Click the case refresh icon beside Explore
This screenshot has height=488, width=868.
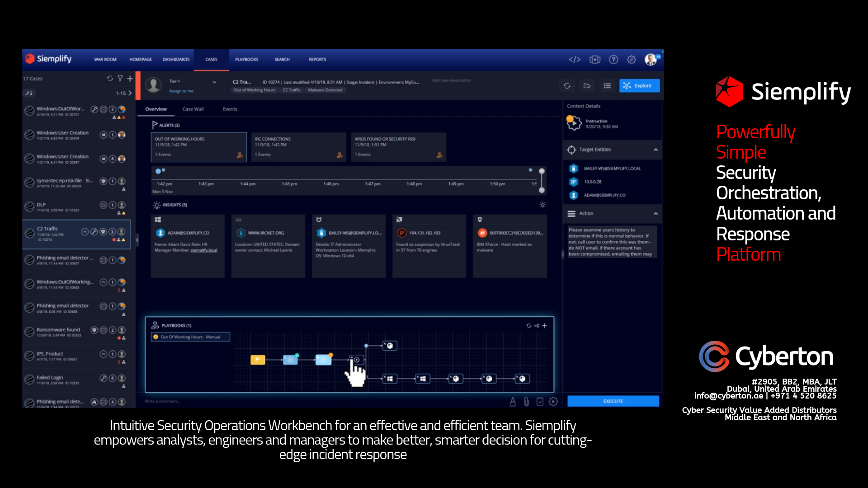click(x=567, y=86)
